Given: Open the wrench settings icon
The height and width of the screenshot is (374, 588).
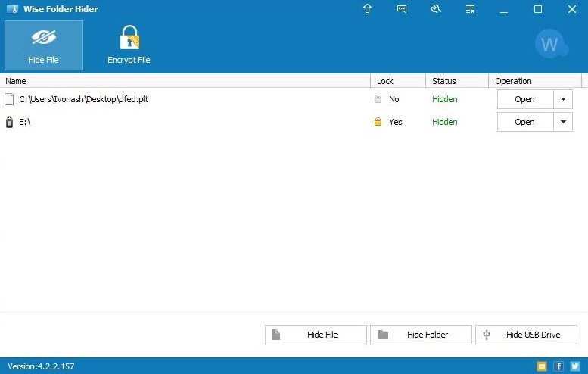Looking at the screenshot, I should [436, 9].
